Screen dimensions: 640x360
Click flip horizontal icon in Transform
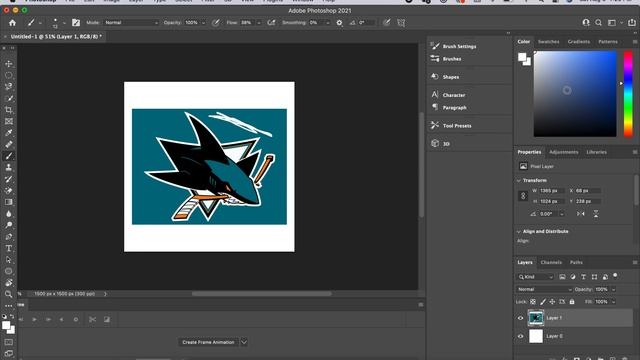click(x=580, y=214)
